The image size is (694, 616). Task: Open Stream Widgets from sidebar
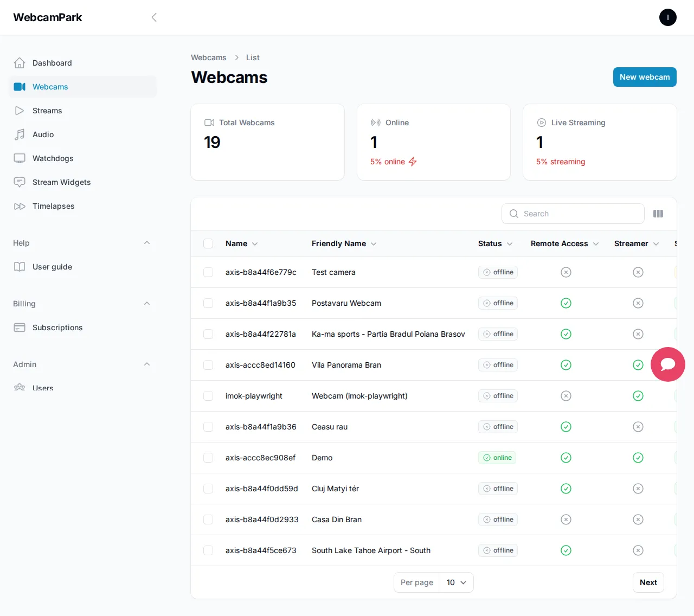[x=61, y=182]
